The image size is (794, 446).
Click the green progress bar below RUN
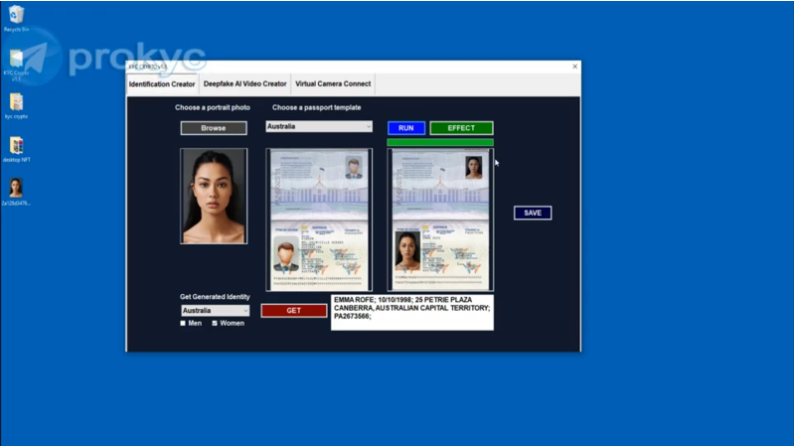tap(440, 142)
